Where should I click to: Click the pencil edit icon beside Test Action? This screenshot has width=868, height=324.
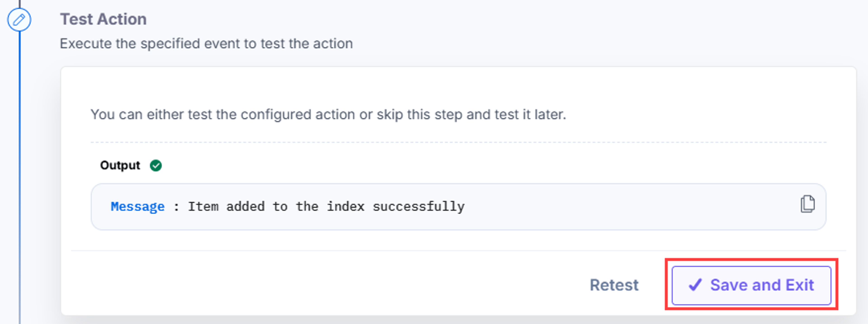[x=19, y=20]
